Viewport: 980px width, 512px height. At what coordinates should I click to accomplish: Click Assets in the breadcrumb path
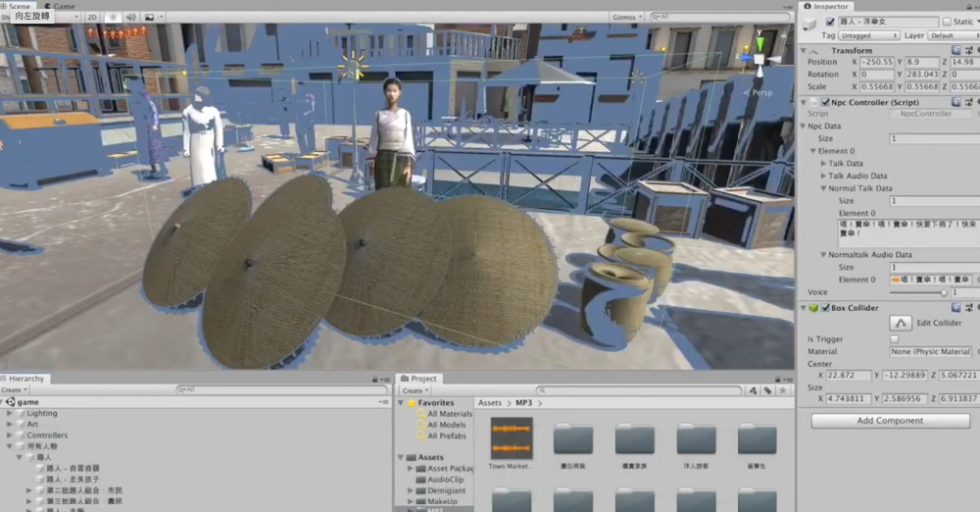[490, 403]
